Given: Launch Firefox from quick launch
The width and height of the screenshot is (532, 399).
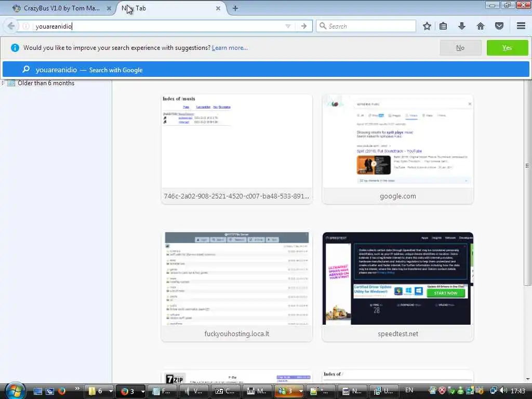Looking at the screenshot, I should click(62, 391).
